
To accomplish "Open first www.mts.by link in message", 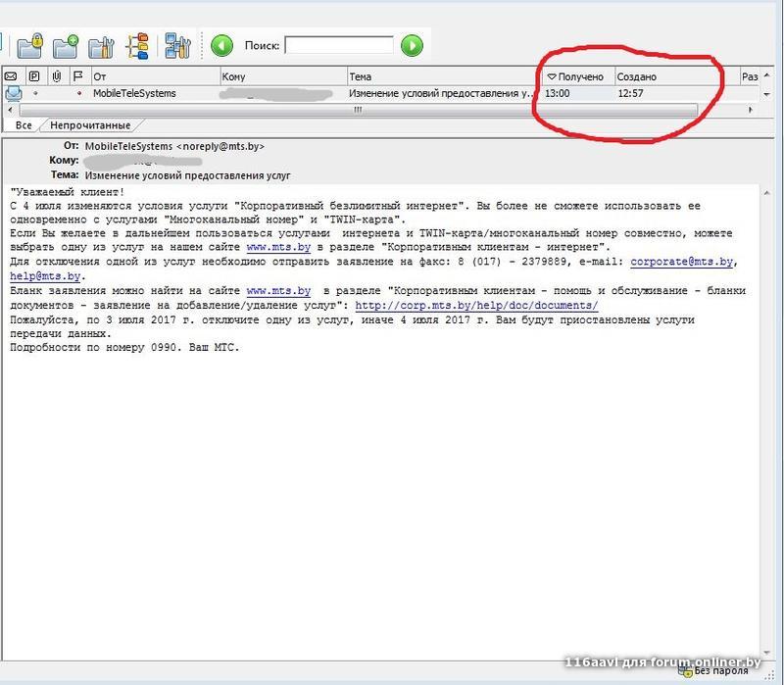I will pyautogui.click(x=278, y=247).
